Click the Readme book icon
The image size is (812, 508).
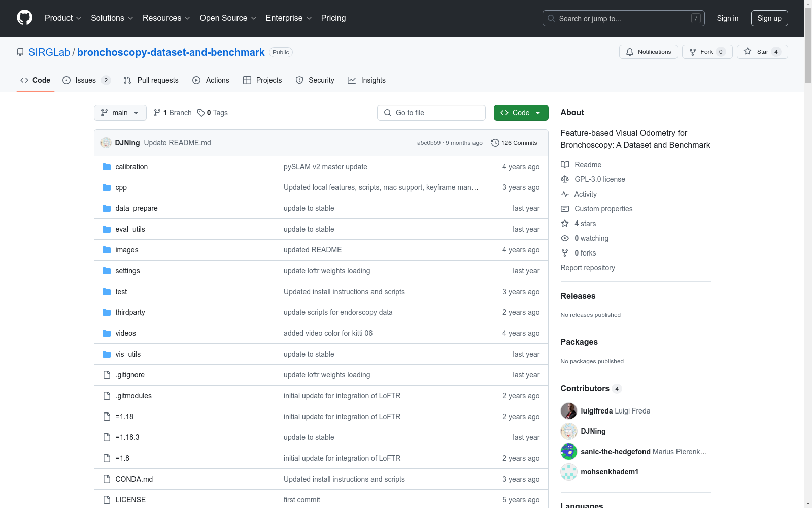coord(565,165)
